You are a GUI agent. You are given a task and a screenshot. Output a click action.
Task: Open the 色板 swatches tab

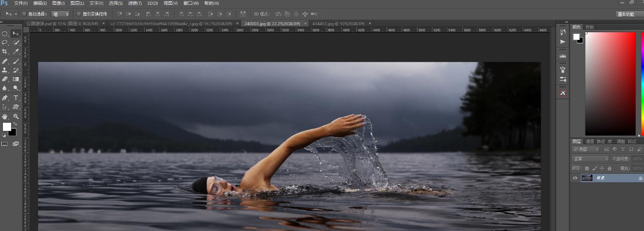click(x=589, y=27)
